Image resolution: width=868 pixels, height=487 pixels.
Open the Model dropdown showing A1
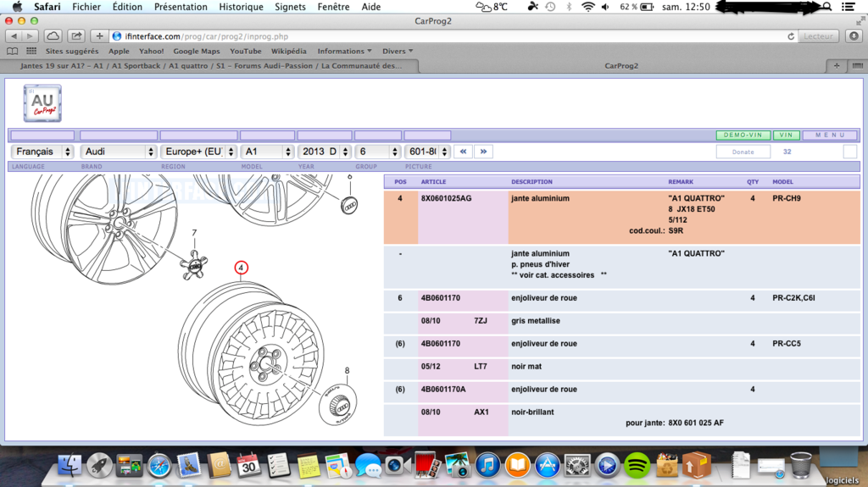click(x=266, y=152)
